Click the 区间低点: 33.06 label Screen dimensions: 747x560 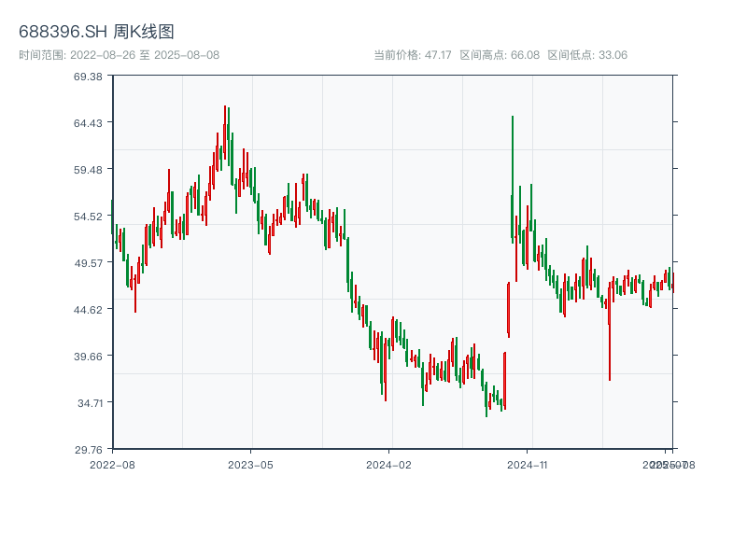pyautogui.click(x=587, y=55)
